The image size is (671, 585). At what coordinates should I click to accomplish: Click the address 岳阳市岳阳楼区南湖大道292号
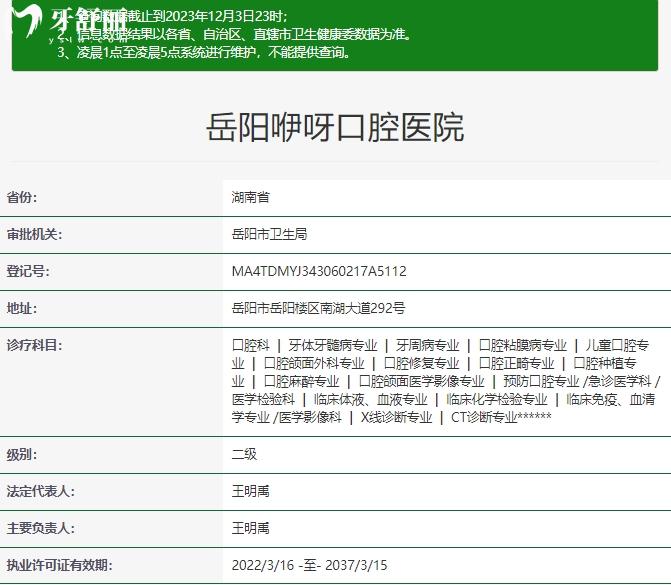click(318, 308)
